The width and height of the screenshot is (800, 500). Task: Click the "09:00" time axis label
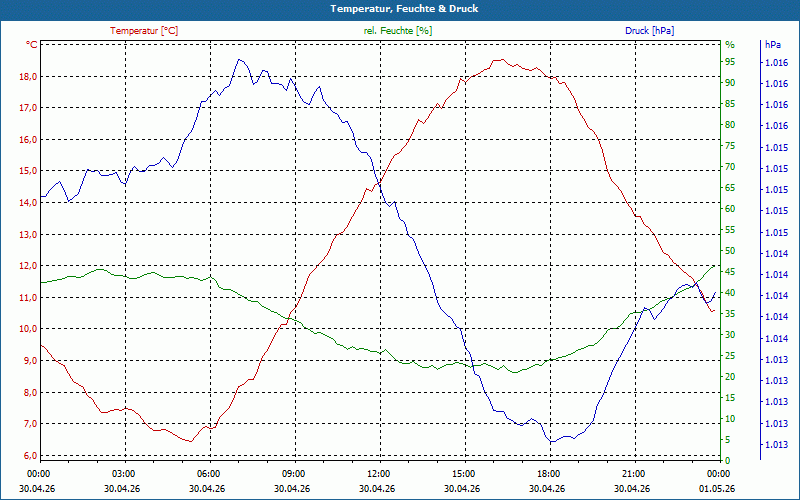(292, 473)
